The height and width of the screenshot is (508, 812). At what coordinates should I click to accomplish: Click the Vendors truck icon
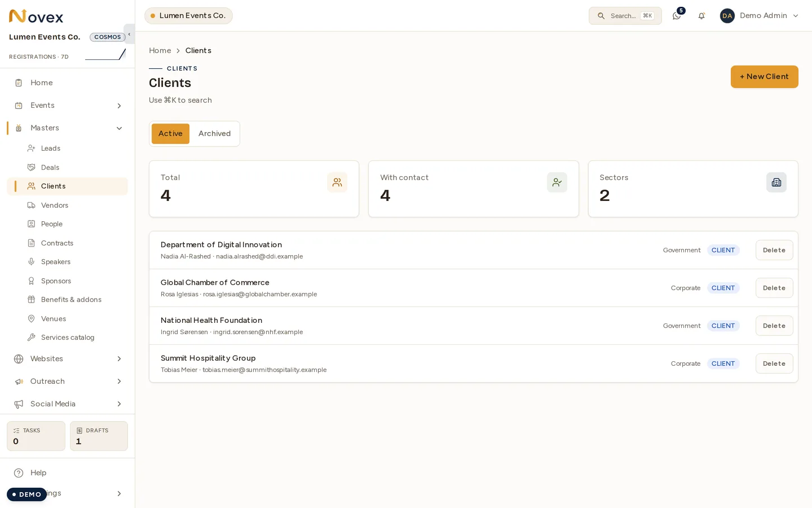click(x=32, y=205)
